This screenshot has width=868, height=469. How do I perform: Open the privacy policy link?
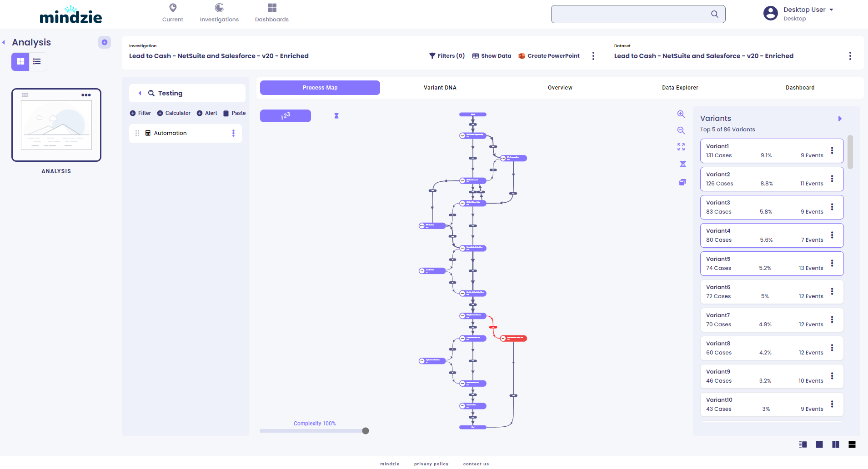coord(431,464)
